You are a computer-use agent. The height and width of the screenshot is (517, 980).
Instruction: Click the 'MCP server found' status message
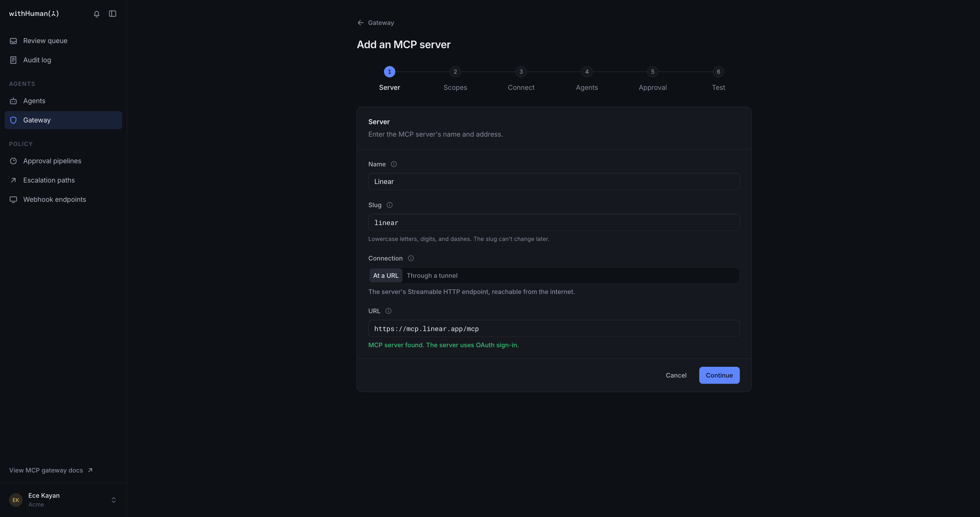pos(443,345)
